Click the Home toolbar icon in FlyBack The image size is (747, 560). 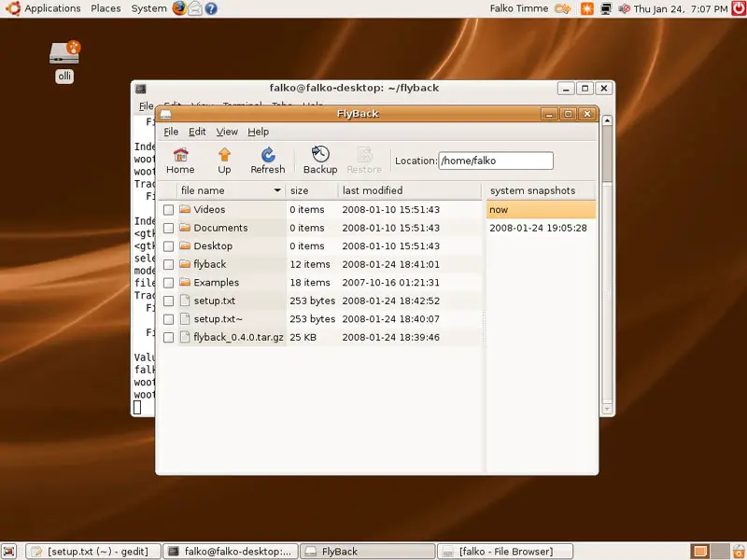pyautogui.click(x=180, y=154)
